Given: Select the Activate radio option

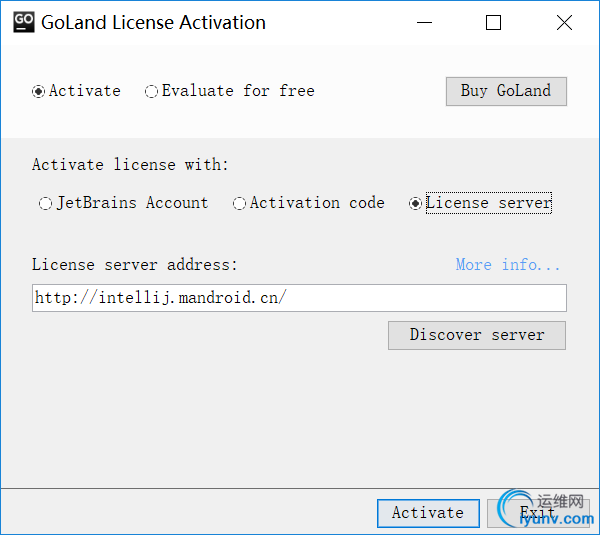Looking at the screenshot, I should click(39, 91).
